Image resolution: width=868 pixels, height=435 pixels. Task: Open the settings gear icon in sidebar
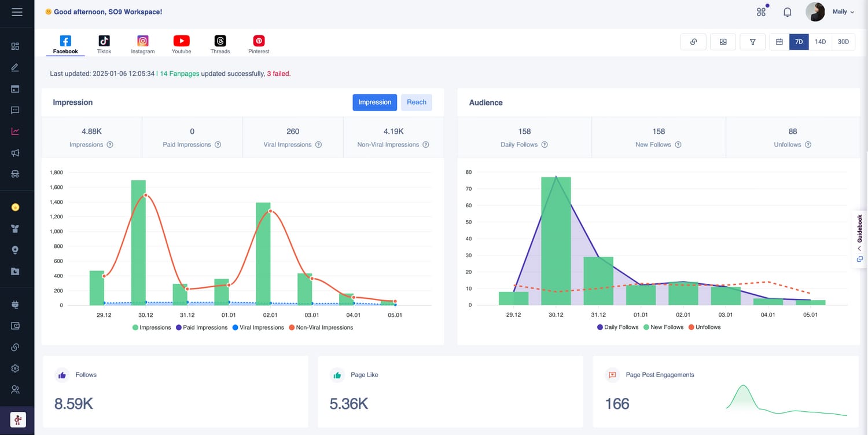(15, 368)
